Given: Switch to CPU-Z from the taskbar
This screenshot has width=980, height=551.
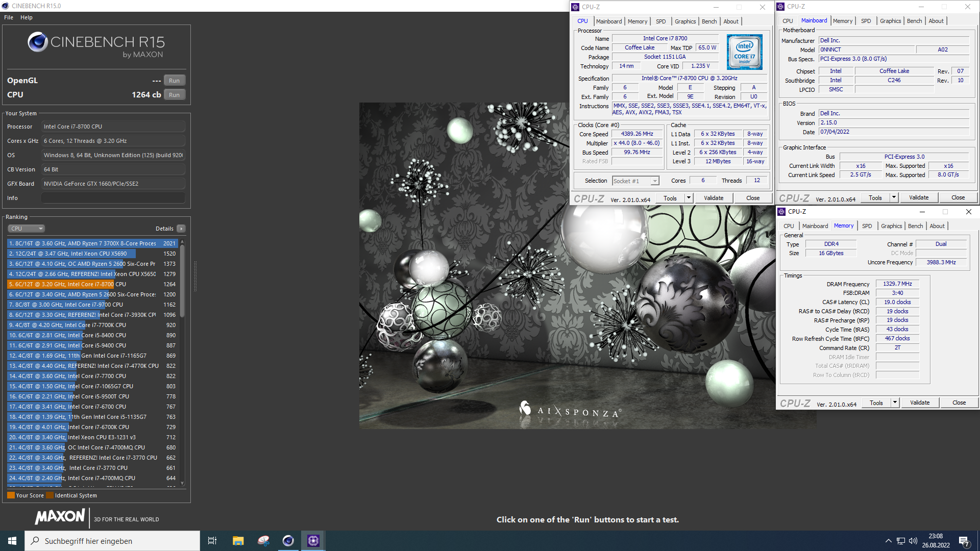Looking at the screenshot, I should pyautogui.click(x=313, y=541).
